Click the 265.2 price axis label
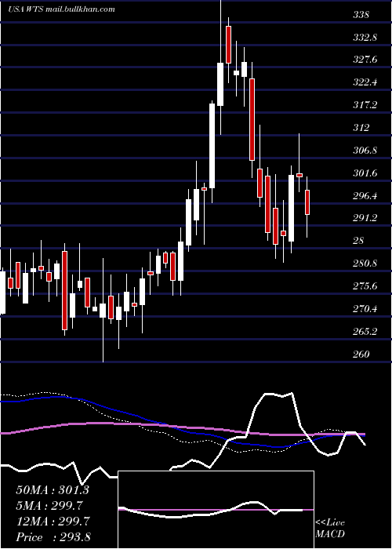This screenshot has height=549, width=392. (x=365, y=331)
